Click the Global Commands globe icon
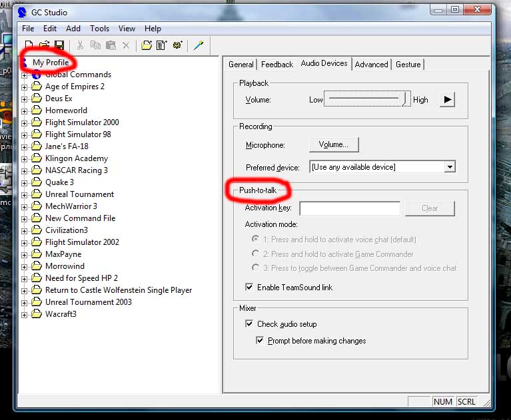Image resolution: width=511 pixels, height=420 pixels. 37,75
